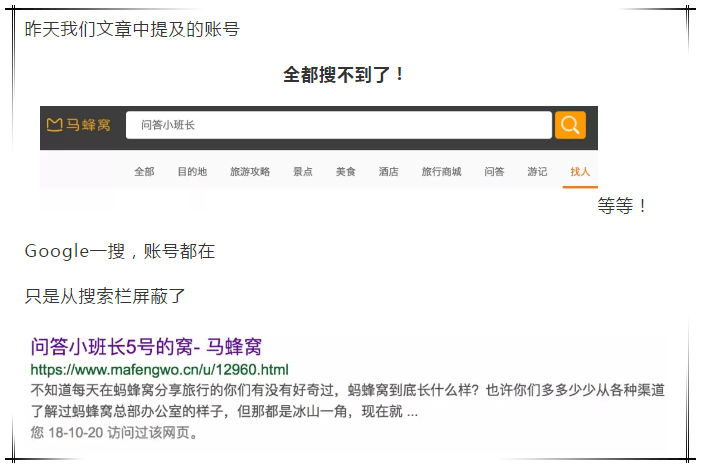The image size is (701, 468).
Task: Open the 酒店 tab
Action: 389,172
